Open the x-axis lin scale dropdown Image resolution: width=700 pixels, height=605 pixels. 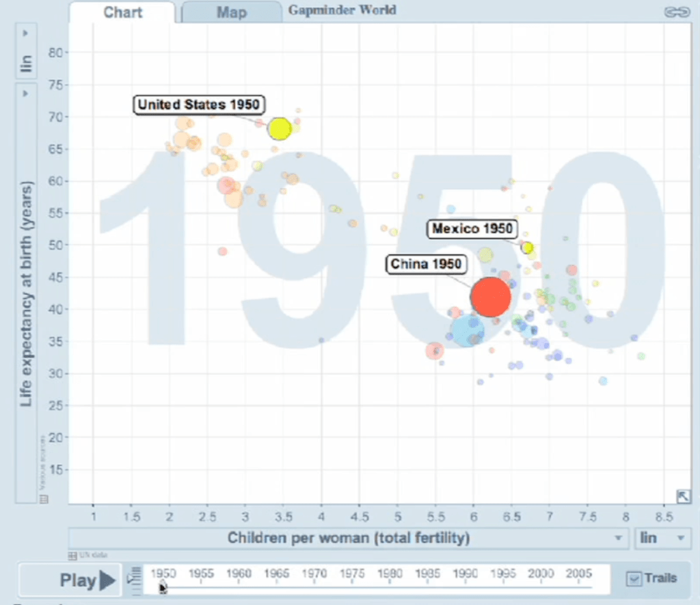[662, 538]
